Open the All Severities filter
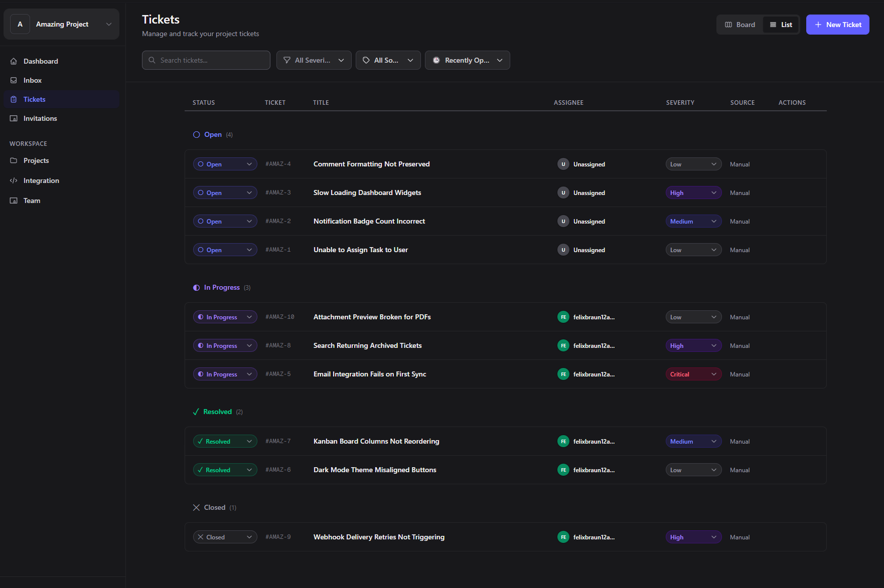Viewport: 884px width, 588px height. 314,60
